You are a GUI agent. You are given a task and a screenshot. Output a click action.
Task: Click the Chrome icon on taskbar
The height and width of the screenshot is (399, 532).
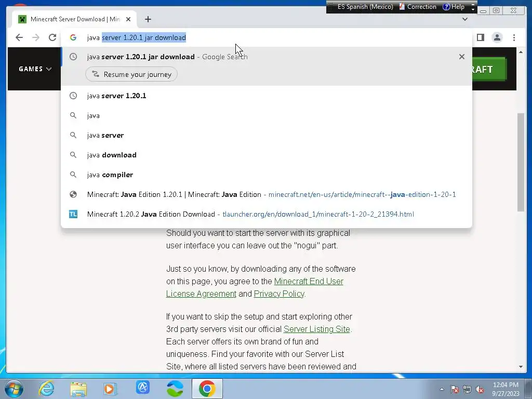(x=207, y=389)
